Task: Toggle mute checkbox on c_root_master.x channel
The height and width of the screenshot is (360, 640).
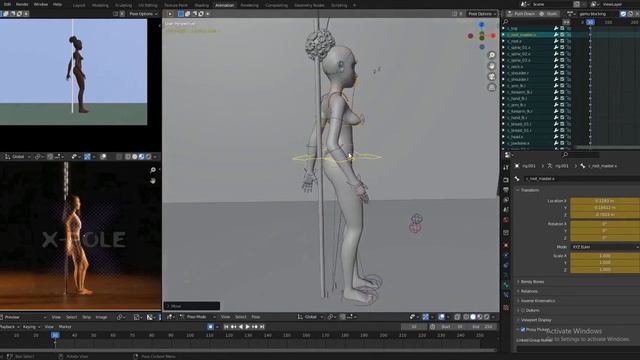Action: pyautogui.click(x=562, y=35)
